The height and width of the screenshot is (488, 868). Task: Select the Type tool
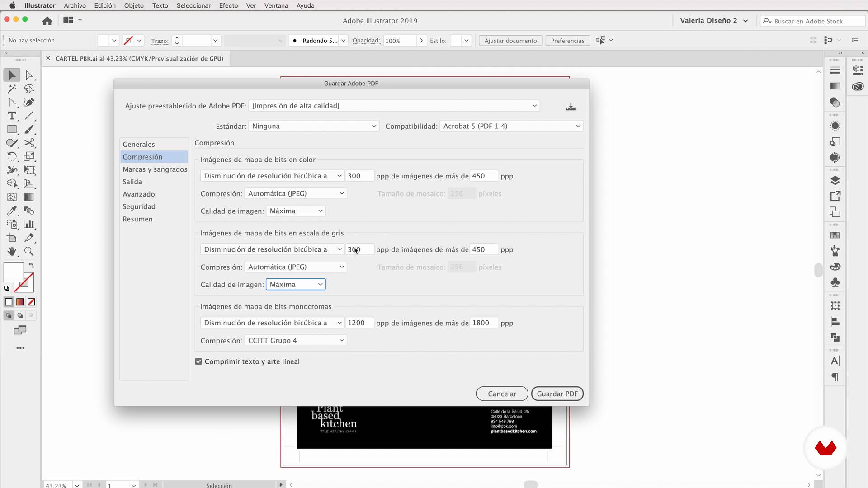click(12, 116)
